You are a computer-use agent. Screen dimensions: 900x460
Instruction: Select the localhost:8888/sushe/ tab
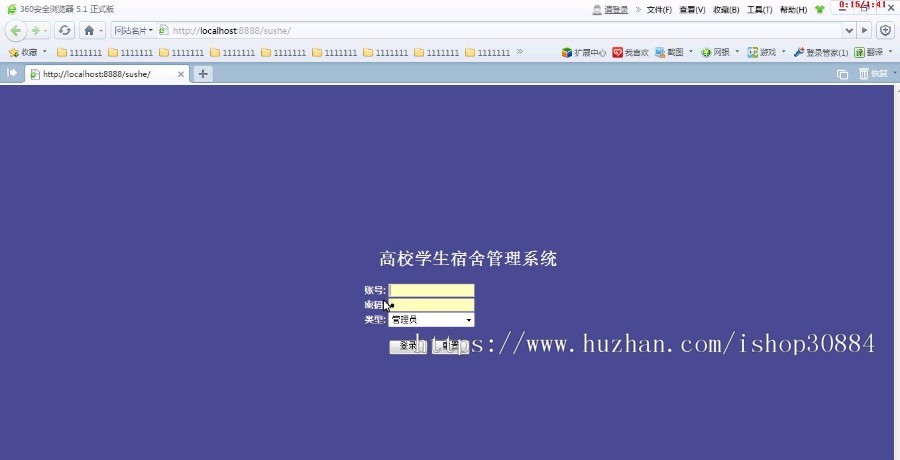107,74
